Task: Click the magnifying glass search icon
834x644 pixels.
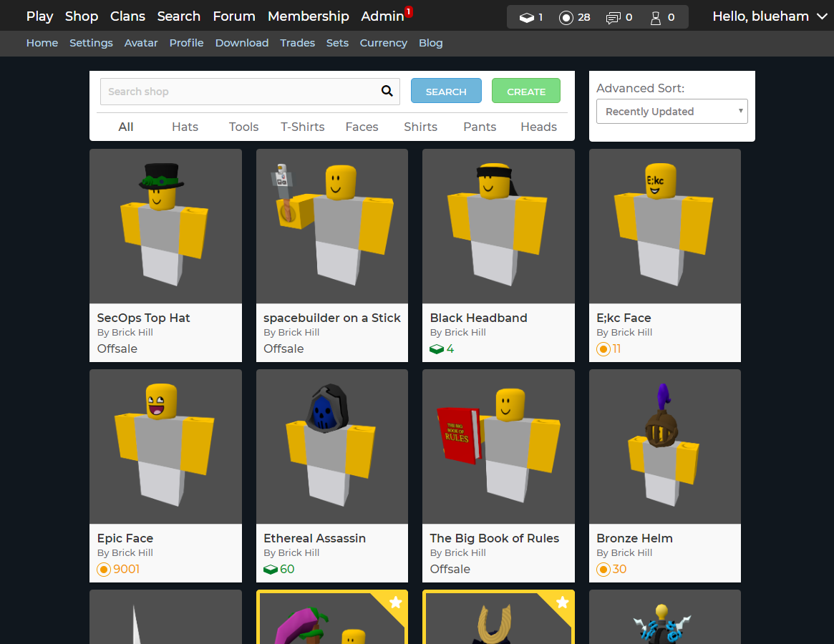Action: [387, 91]
